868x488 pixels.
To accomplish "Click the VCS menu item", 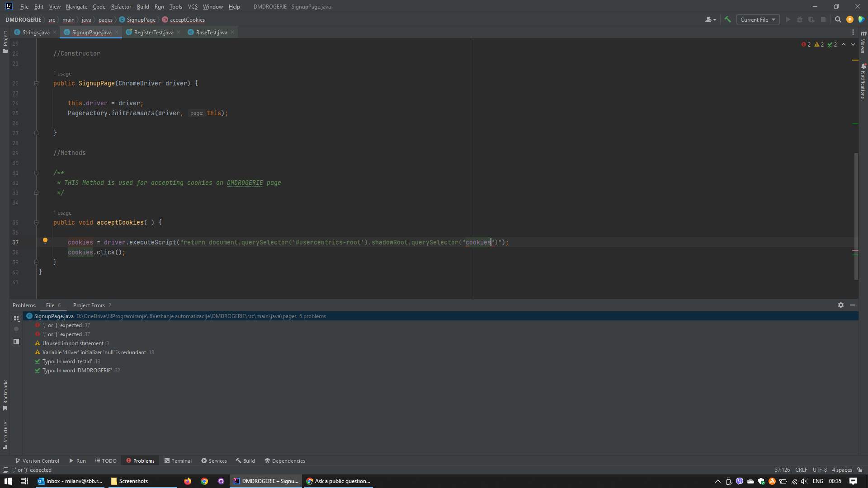I will [192, 7].
